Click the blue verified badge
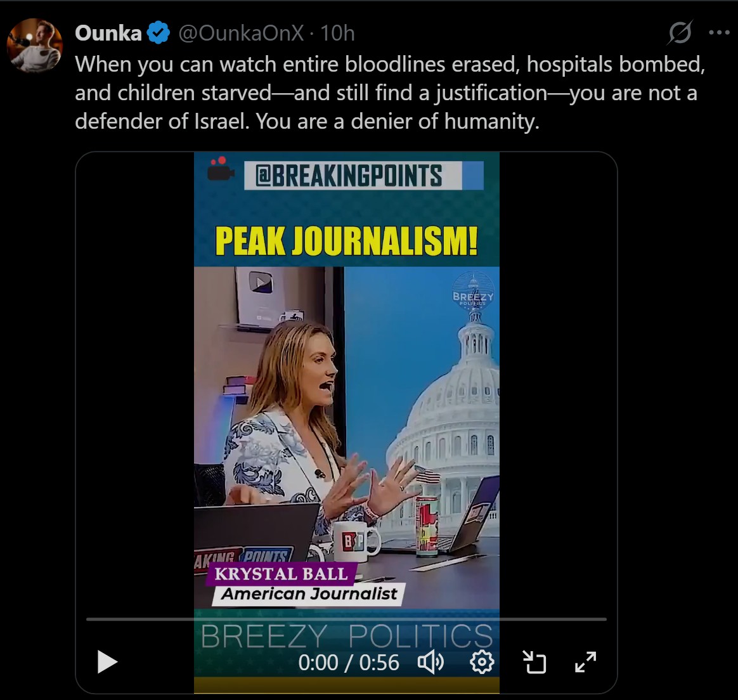738x700 pixels. point(159,33)
